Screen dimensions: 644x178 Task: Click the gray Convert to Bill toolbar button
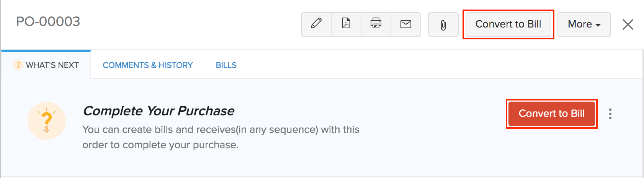coord(508,24)
